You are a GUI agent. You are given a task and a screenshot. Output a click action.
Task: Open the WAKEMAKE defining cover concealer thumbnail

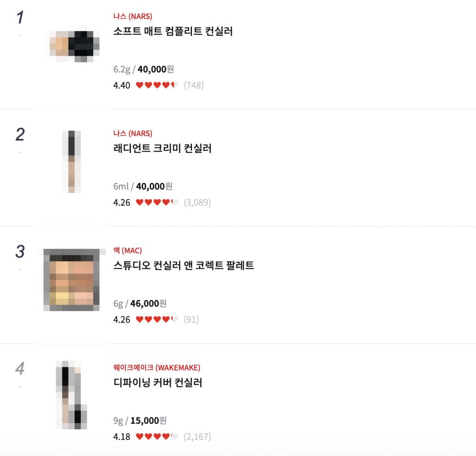coord(72,395)
